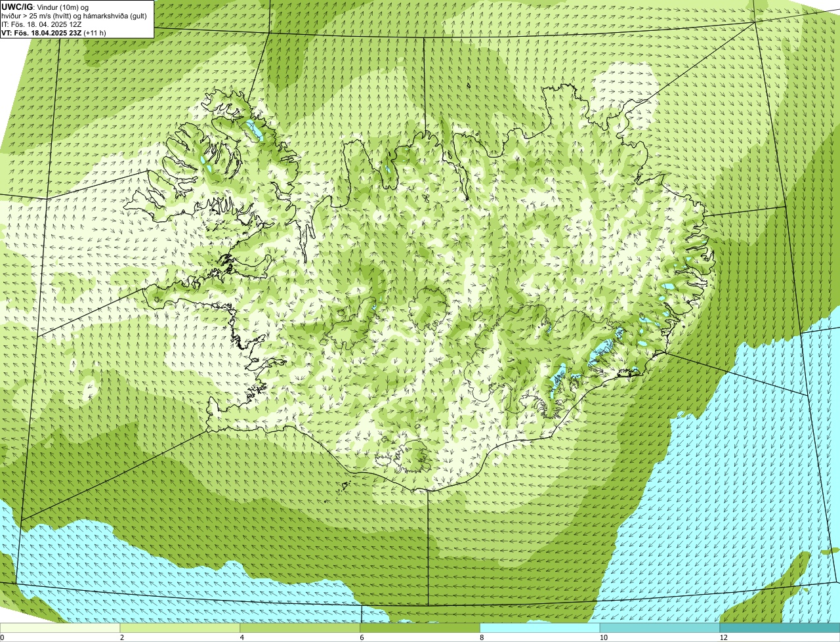Click the '4' label under the color scale
The width and height of the screenshot is (840, 642).
(x=242, y=637)
